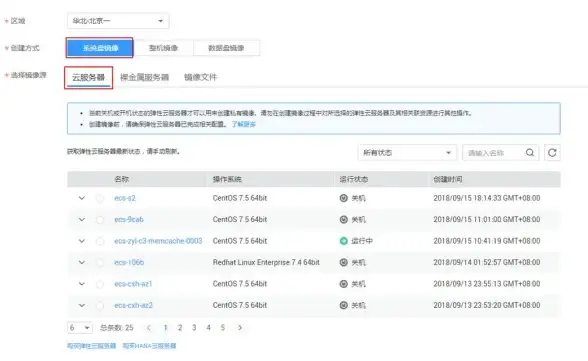Open the ecs-cxh-az2 server link

[x=134, y=305]
